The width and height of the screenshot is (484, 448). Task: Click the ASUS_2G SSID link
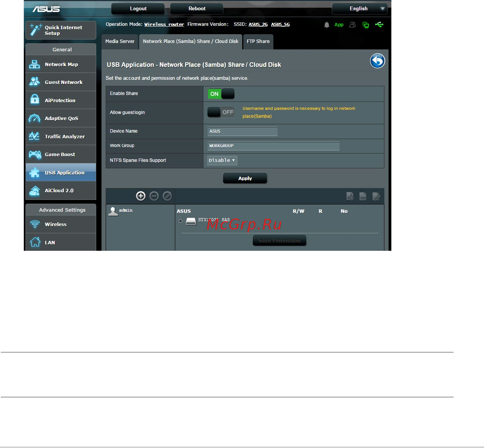tap(258, 24)
